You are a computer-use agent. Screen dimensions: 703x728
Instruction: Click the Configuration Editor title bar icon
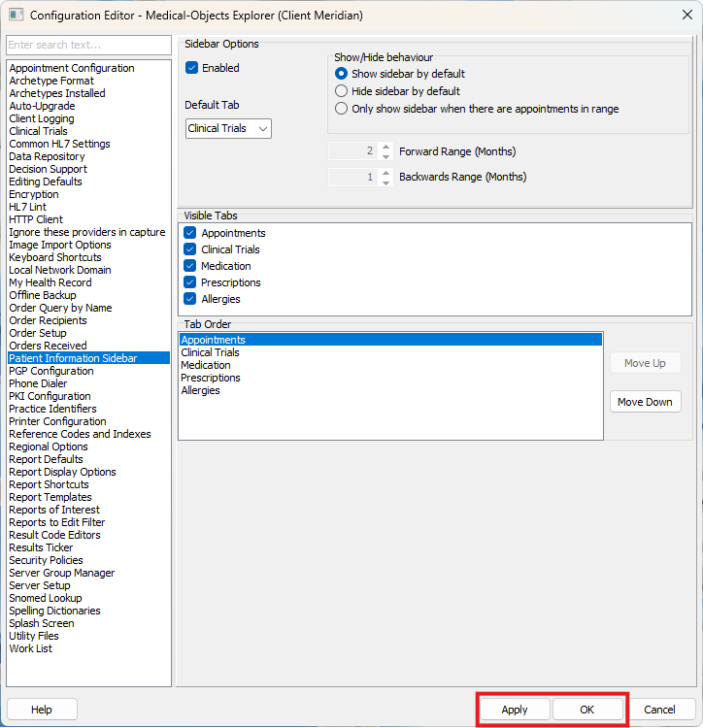(x=16, y=15)
